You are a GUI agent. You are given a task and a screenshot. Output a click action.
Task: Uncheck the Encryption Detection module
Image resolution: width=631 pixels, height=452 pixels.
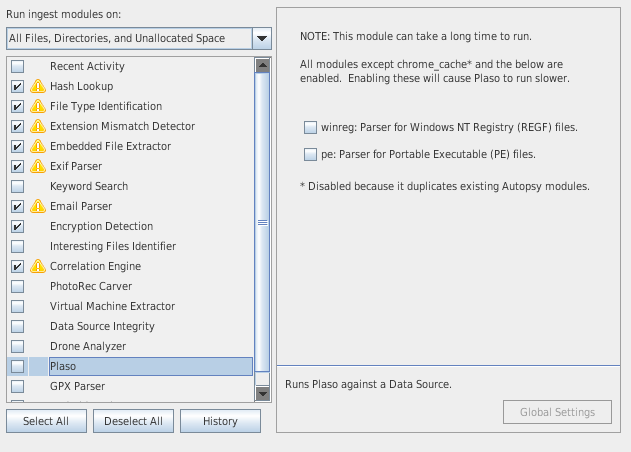[18, 227]
